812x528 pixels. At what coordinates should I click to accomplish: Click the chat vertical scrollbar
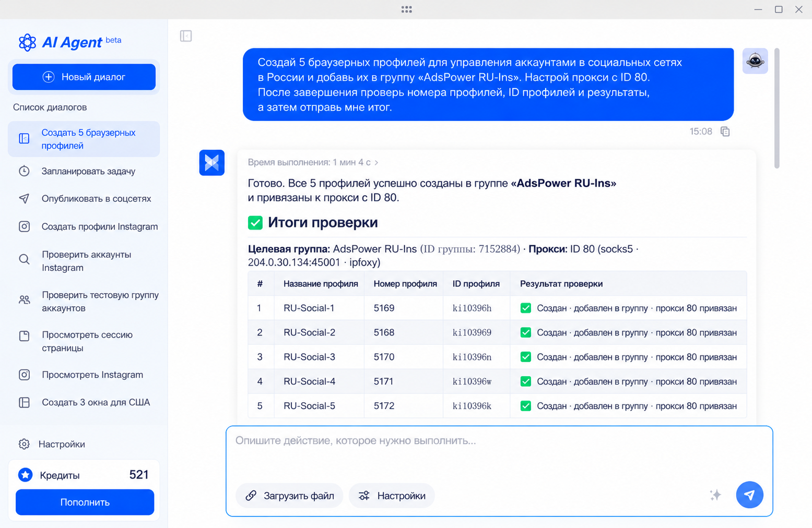777,109
